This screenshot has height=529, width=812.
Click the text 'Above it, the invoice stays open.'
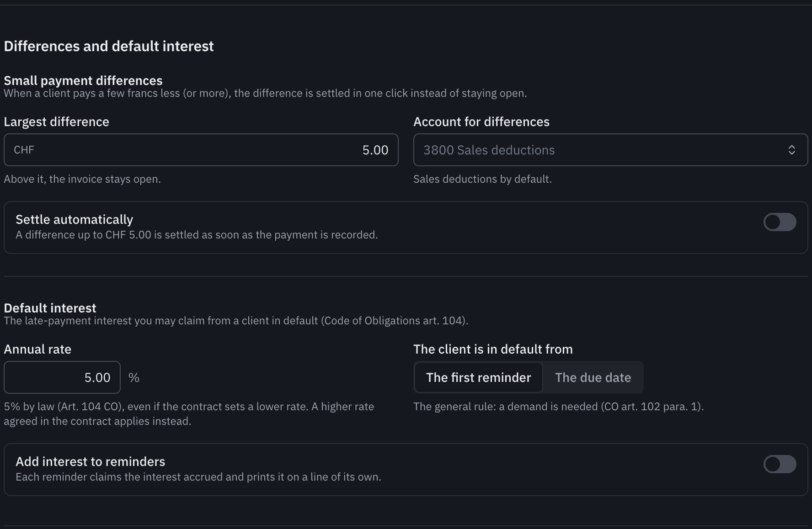[x=82, y=179]
